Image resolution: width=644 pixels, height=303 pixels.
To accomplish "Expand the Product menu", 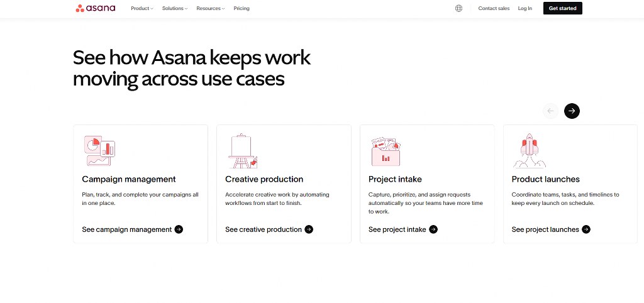I will tap(142, 8).
